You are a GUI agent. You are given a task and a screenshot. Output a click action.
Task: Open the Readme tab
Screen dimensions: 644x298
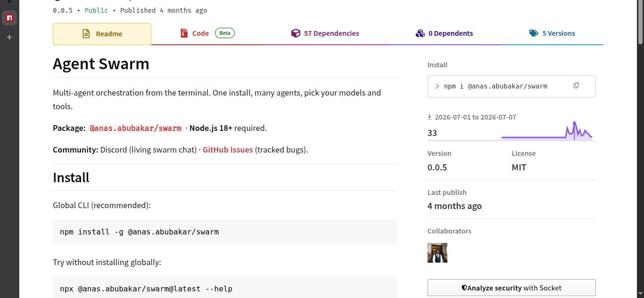[x=102, y=34]
